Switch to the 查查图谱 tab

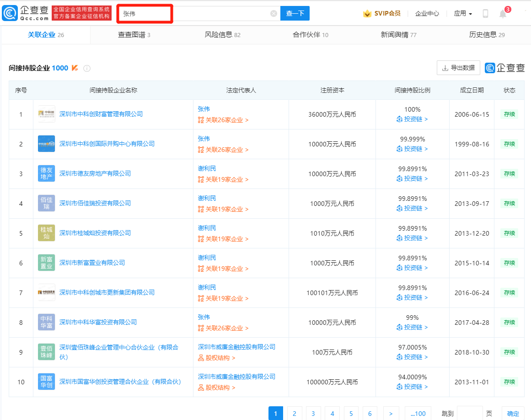pyautogui.click(x=134, y=35)
